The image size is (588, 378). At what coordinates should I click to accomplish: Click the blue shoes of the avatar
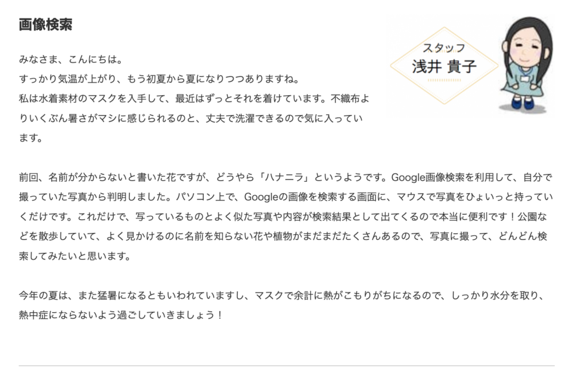click(523, 103)
